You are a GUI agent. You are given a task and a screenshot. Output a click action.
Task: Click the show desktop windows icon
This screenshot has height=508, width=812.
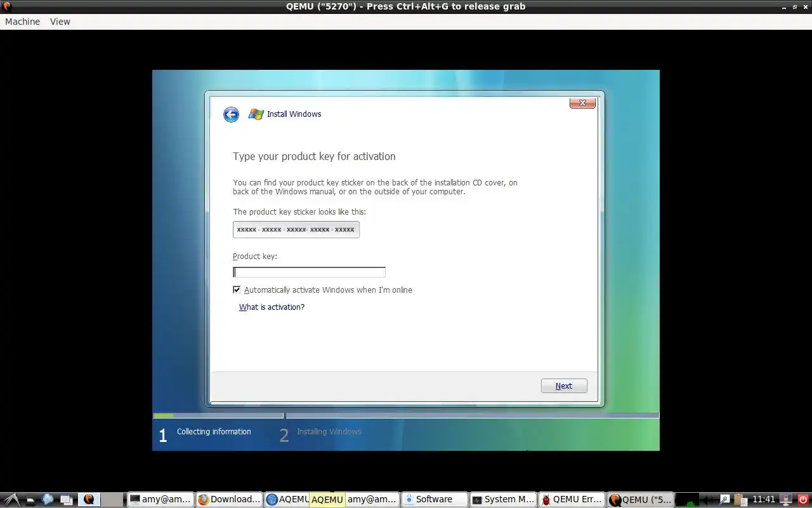pyautogui.click(x=66, y=500)
